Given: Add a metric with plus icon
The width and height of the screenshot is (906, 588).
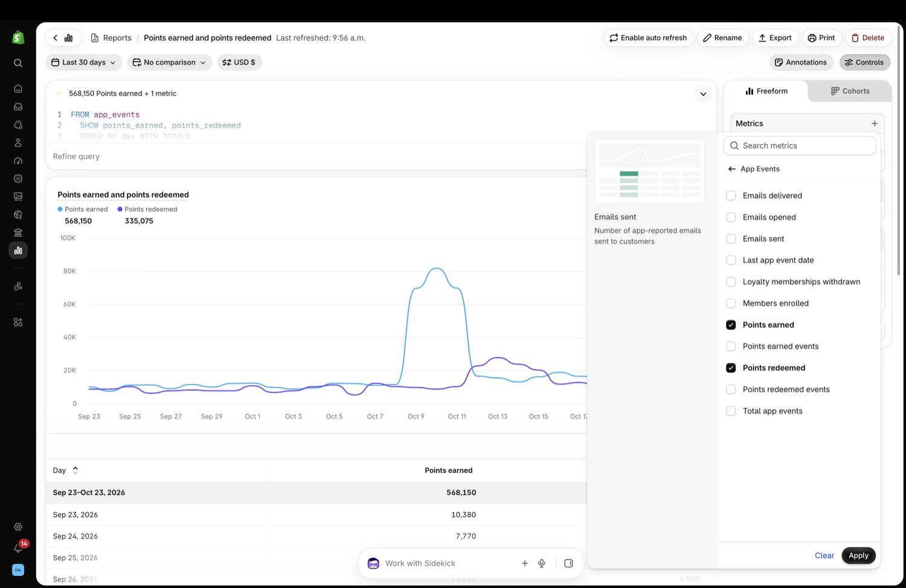Looking at the screenshot, I should (874, 123).
